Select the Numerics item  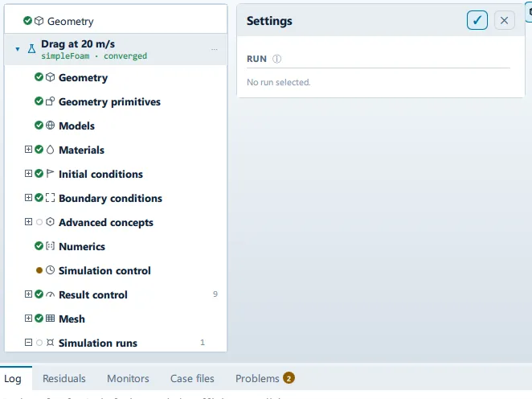pyautogui.click(x=116, y=246)
